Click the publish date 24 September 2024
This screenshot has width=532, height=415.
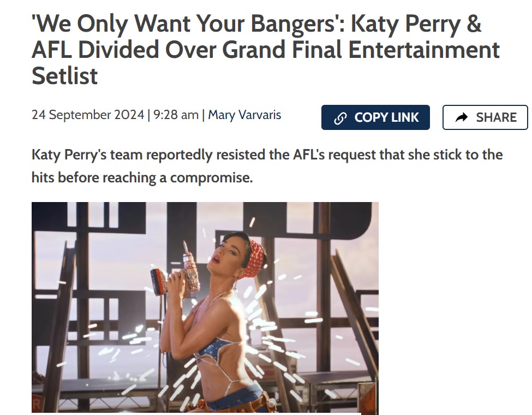[x=88, y=115]
